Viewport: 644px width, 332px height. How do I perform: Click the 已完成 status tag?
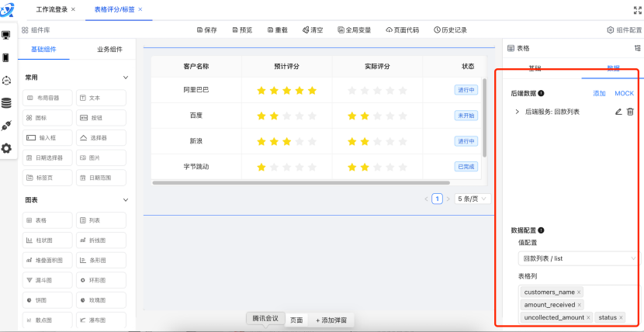pos(466,167)
